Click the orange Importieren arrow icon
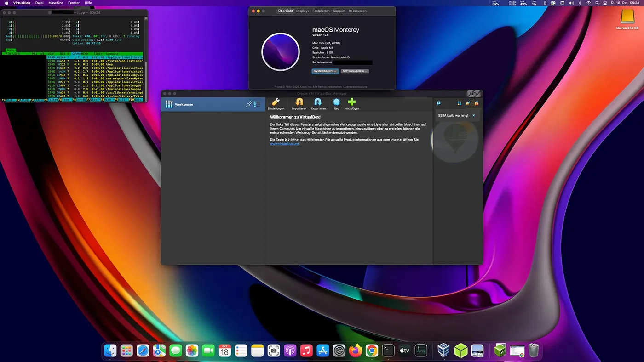 pos(299,102)
